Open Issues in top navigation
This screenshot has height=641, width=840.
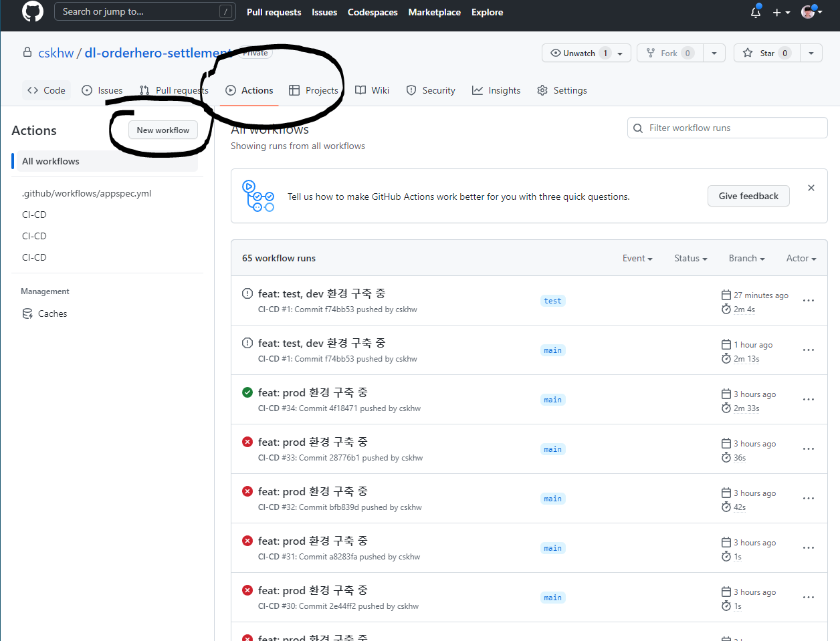point(324,12)
